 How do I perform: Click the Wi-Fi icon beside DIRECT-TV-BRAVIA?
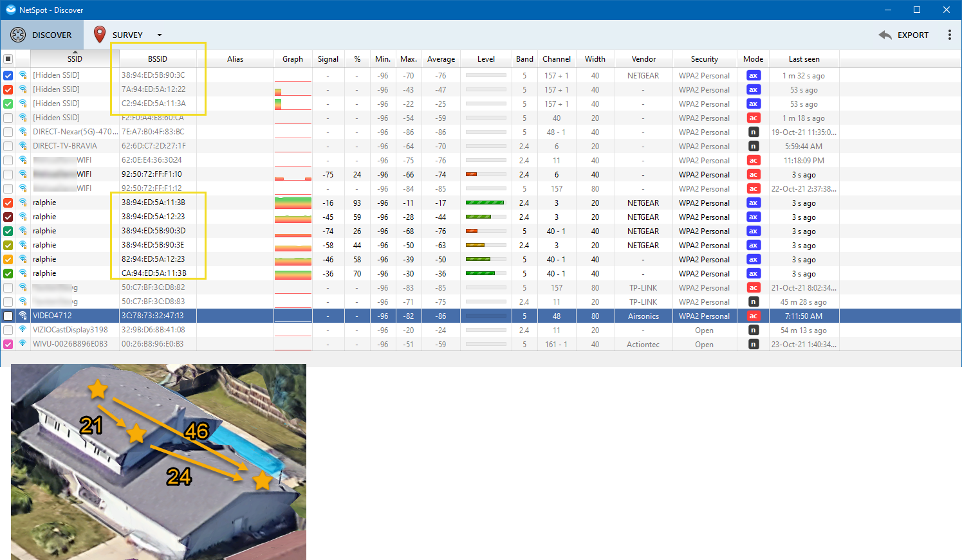click(23, 146)
